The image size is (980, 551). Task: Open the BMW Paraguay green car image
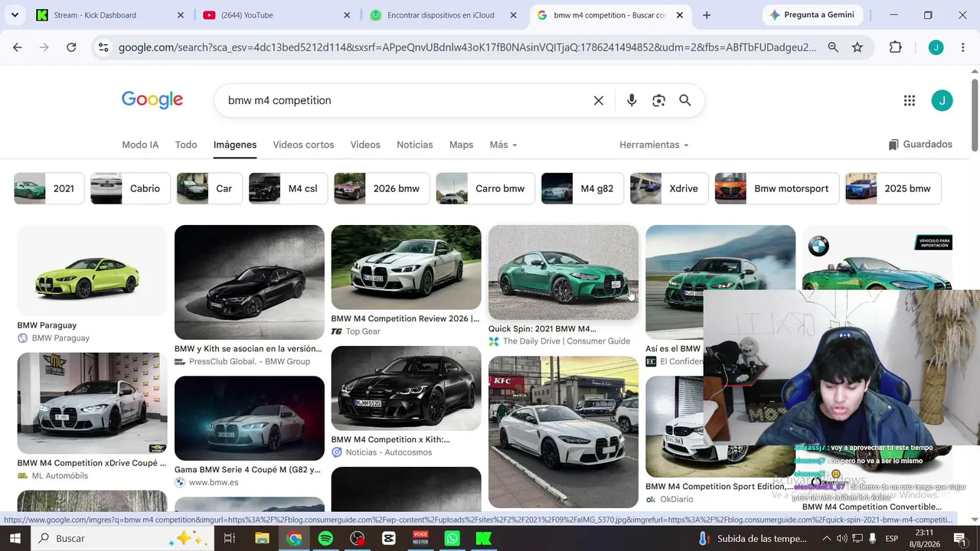pyautogui.click(x=92, y=270)
